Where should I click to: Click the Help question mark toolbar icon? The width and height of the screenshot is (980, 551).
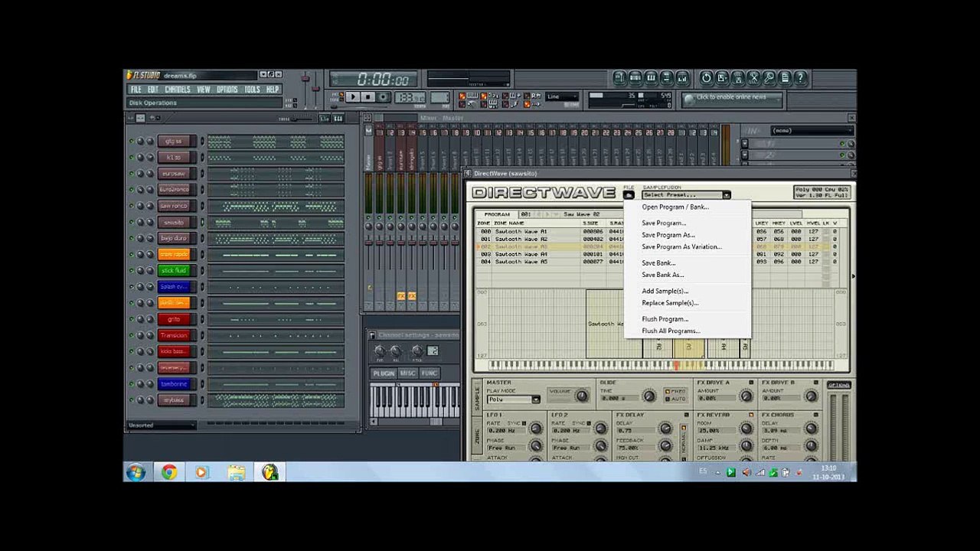click(800, 78)
